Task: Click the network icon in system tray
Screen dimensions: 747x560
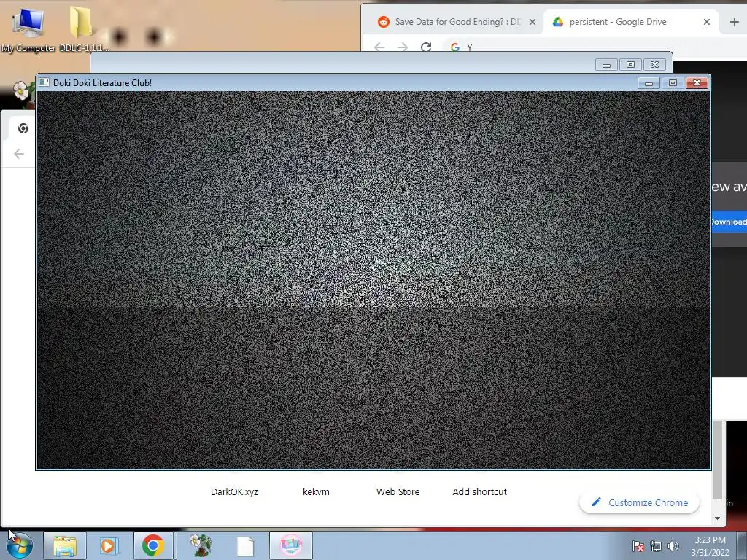Action: pos(656,546)
